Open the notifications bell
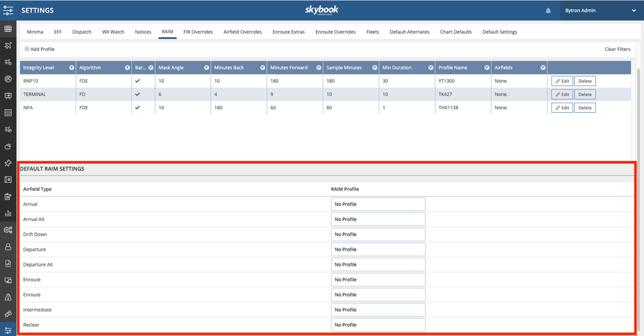The height and width of the screenshot is (336, 644). pos(548,11)
